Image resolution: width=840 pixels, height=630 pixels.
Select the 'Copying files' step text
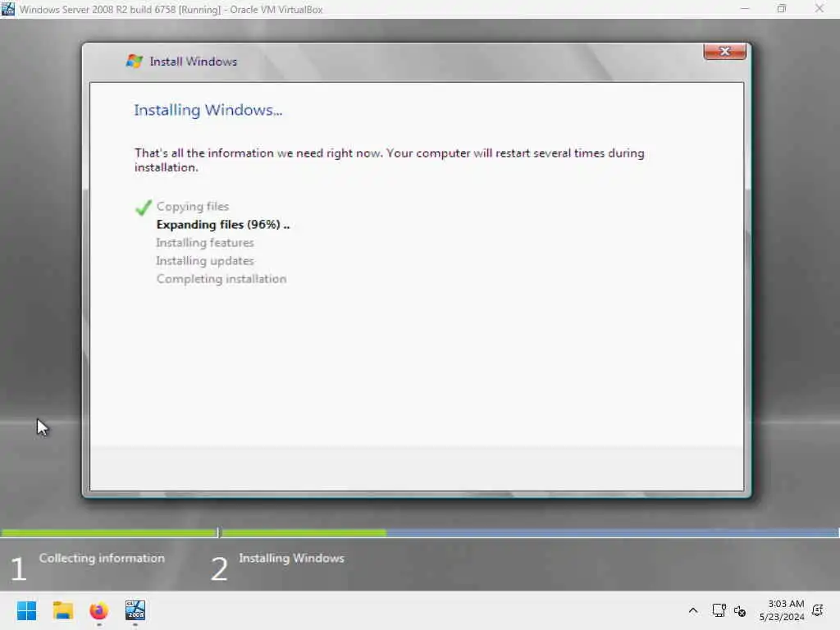(193, 206)
